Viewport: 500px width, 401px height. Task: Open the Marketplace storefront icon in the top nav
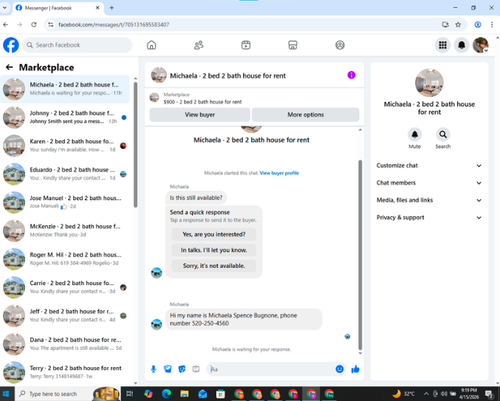(x=293, y=45)
